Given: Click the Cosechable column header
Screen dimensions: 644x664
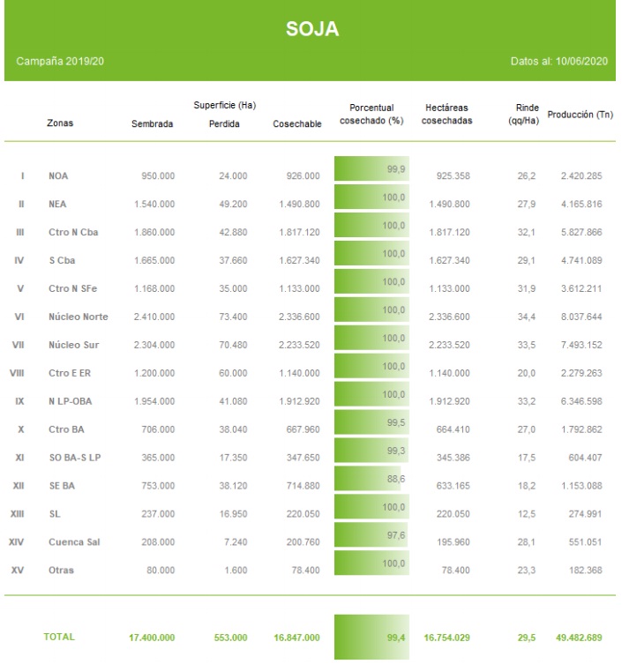Looking at the screenshot, I should tap(296, 124).
